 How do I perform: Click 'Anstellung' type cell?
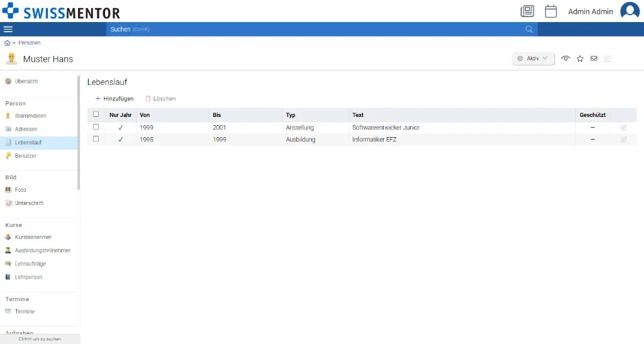[300, 128]
